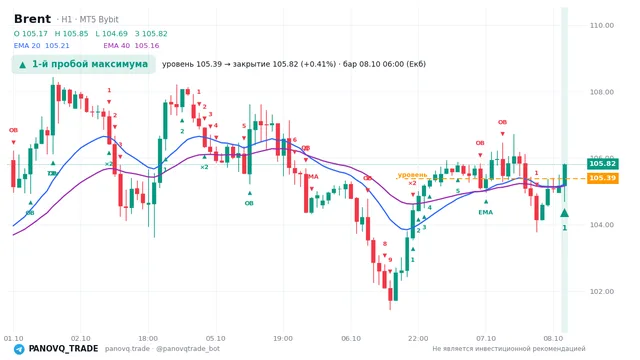Click the "Не является инвестиционной рекомендацией" disclaimer
Viewport: 640px width, 360px height.
point(509,349)
